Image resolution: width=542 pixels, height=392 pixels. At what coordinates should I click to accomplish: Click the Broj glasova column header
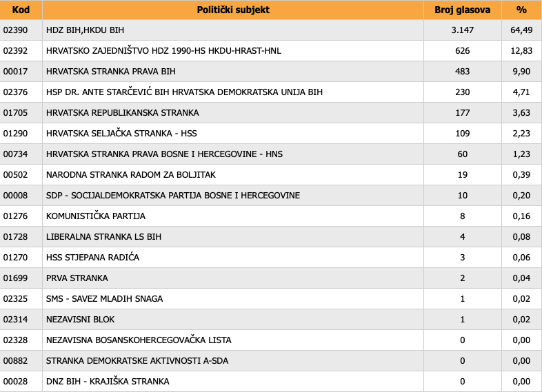click(463, 10)
